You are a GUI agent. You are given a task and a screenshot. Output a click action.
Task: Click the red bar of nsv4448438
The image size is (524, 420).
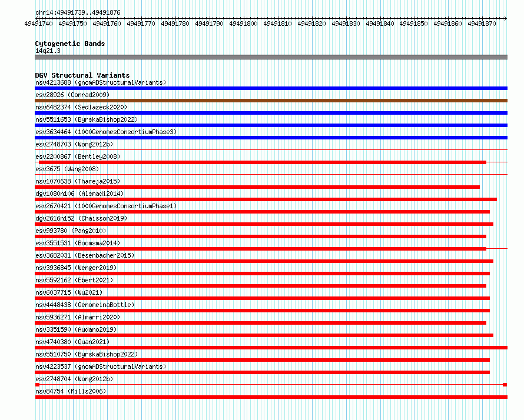(263, 311)
